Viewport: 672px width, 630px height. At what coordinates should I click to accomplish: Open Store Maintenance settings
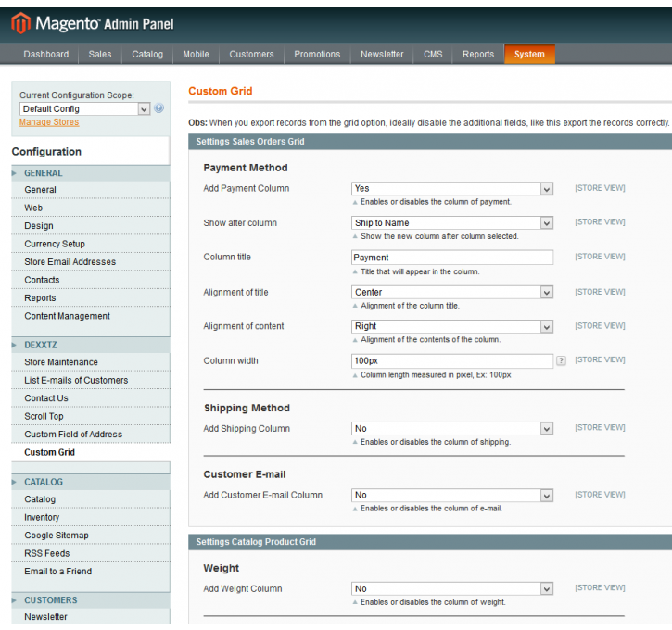pyautogui.click(x=91, y=362)
